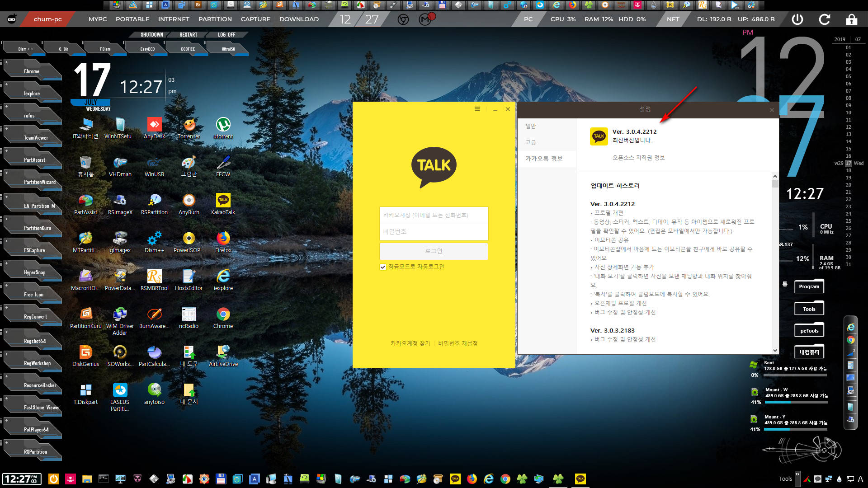
Task: Click the KakaoTalk taskbar icon with underline
Action: point(580,479)
